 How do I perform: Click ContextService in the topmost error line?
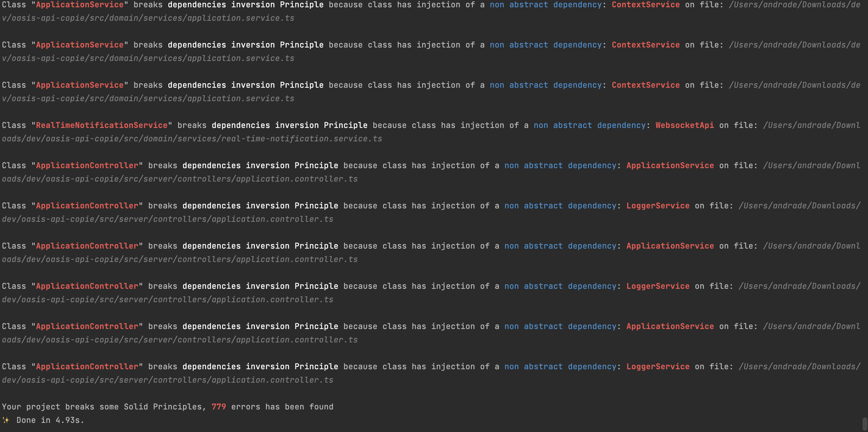(646, 5)
